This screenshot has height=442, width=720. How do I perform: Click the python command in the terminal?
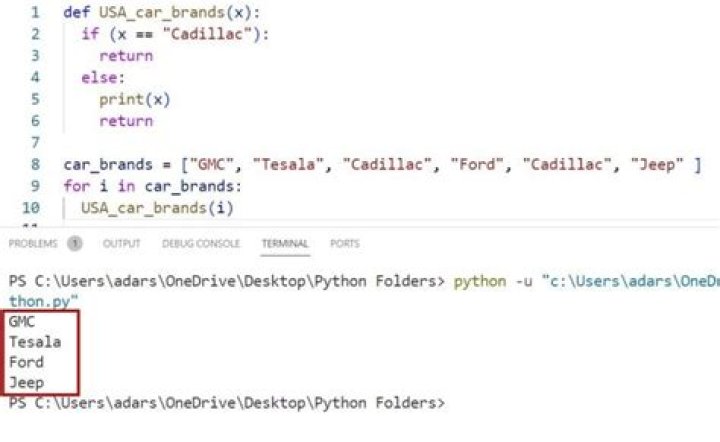480,281
